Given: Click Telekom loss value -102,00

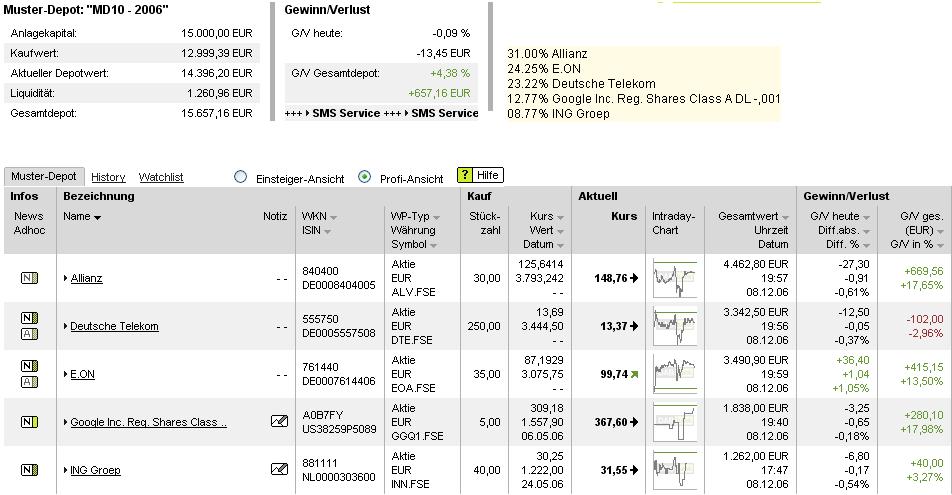Looking at the screenshot, I should pos(925,319).
